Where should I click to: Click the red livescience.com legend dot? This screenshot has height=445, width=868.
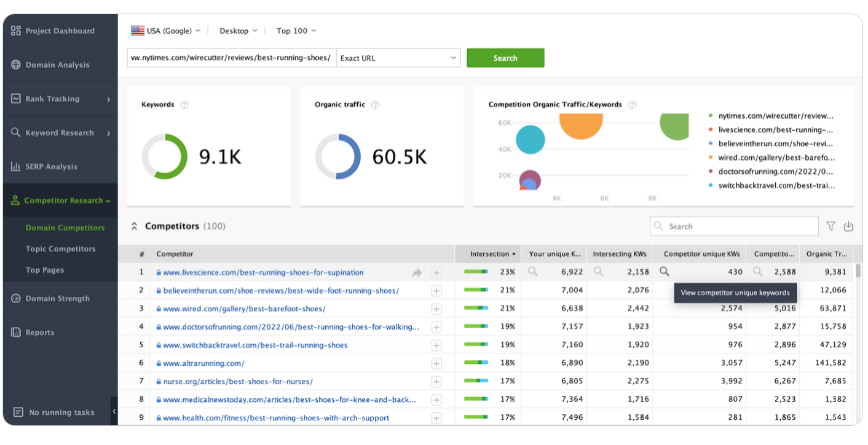(x=711, y=130)
